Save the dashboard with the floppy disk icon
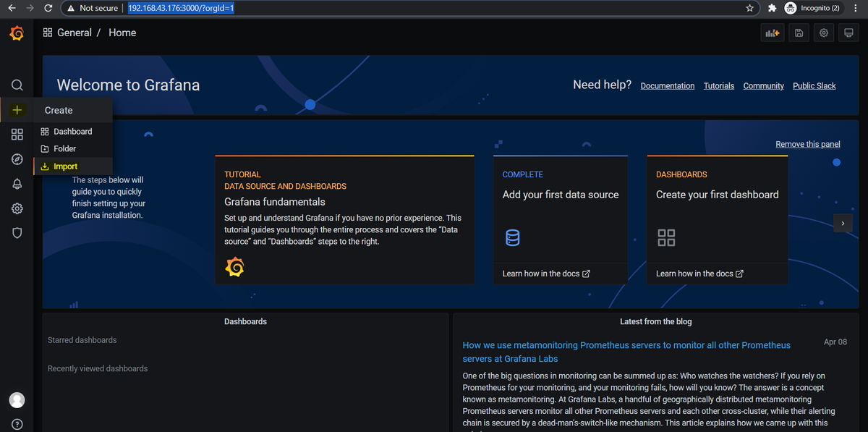This screenshot has width=868, height=432. (x=799, y=33)
